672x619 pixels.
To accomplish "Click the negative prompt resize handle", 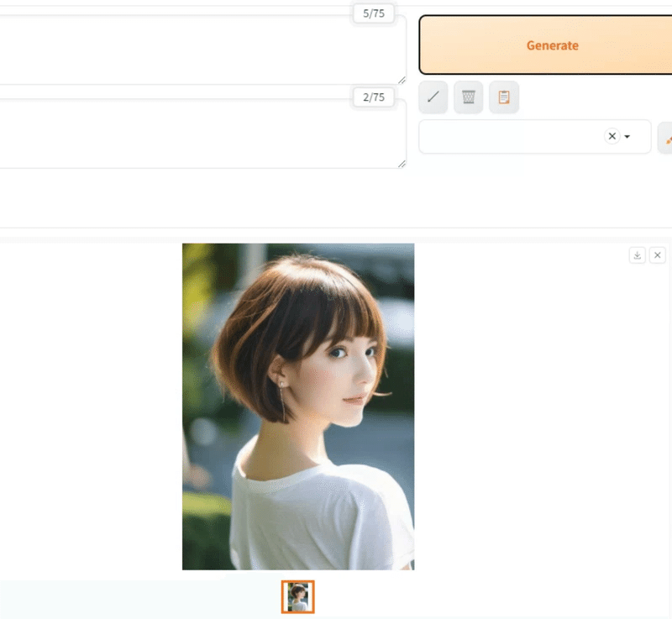I will [x=402, y=164].
